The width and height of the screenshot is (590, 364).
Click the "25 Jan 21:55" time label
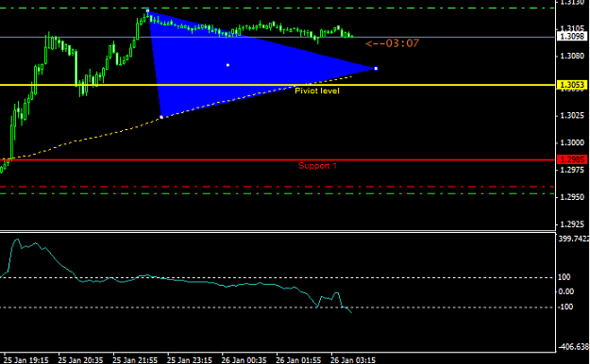(135, 360)
